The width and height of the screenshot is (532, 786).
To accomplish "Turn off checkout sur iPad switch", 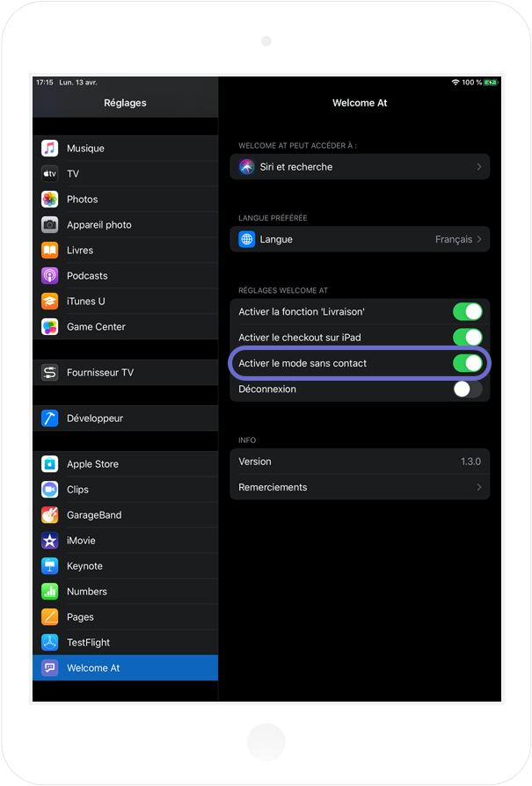I will click(x=467, y=338).
